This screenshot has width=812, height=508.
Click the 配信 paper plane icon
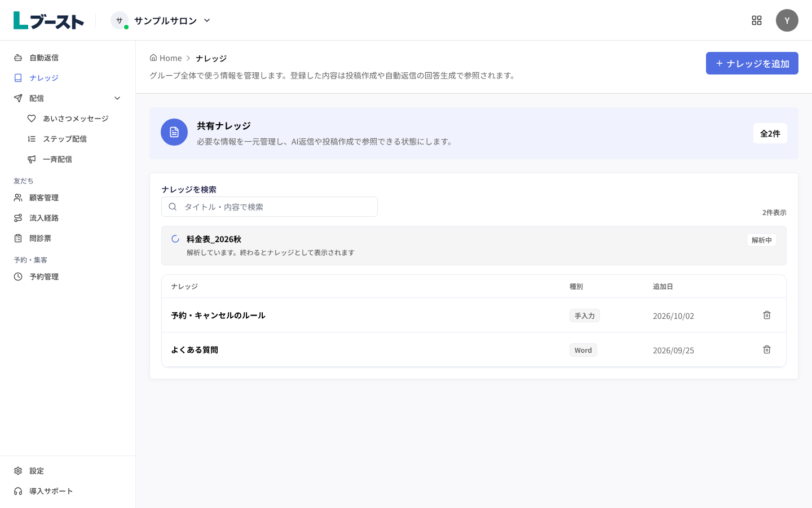(x=18, y=98)
